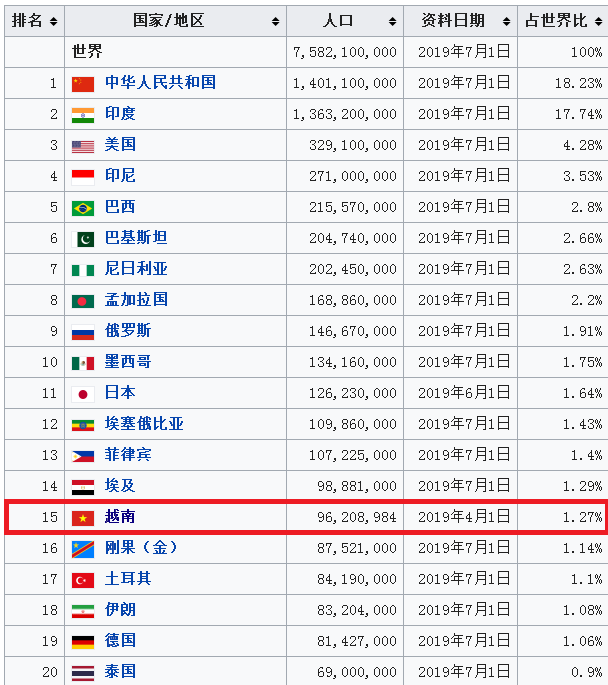This screenshot has width=608, height=685.
Task: Open the 美国 country link
Action: point(120,144)
